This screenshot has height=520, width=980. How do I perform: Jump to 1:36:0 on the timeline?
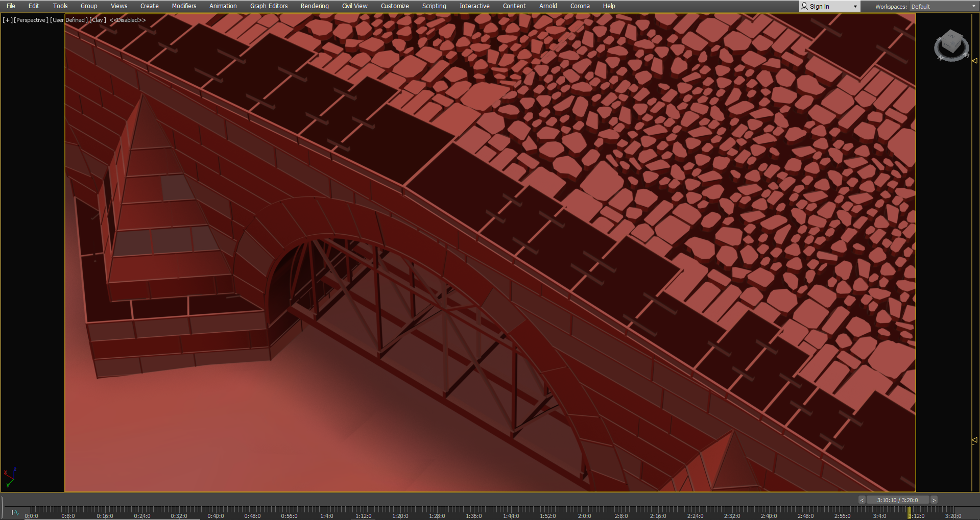point(474,516)
